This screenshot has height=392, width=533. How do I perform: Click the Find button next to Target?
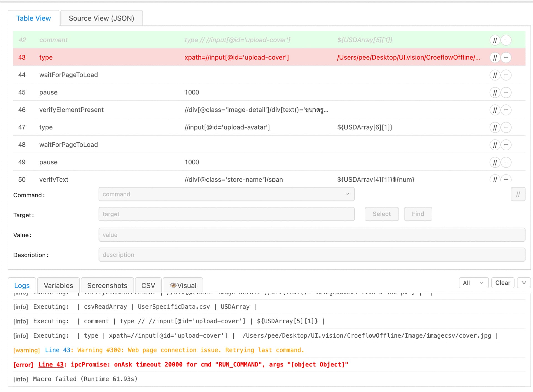(x=418, y=214)
